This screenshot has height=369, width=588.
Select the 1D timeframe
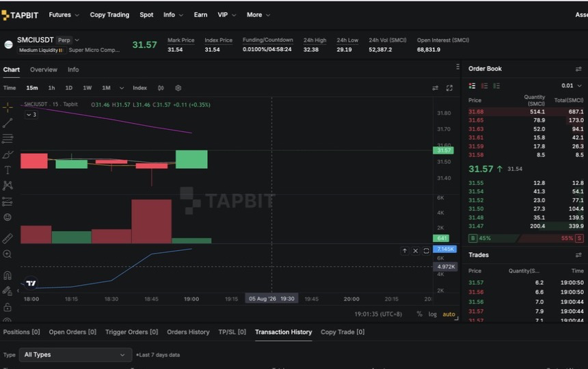point(68,88)
